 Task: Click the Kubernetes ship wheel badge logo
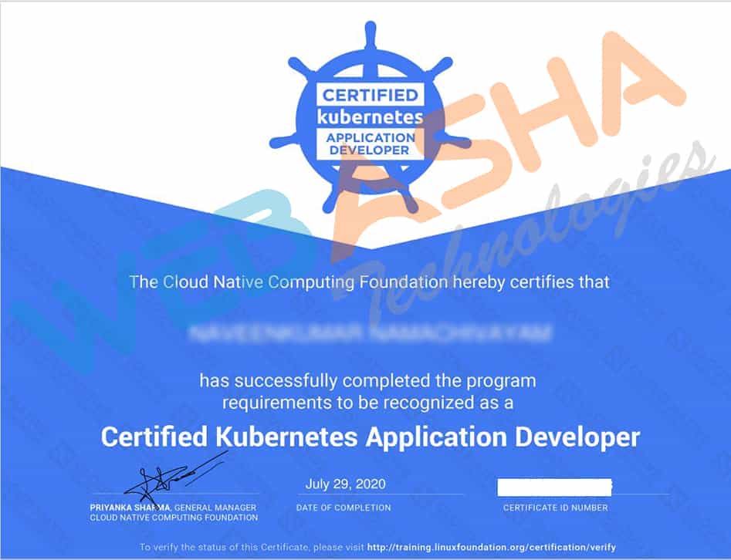coord(371,118)
